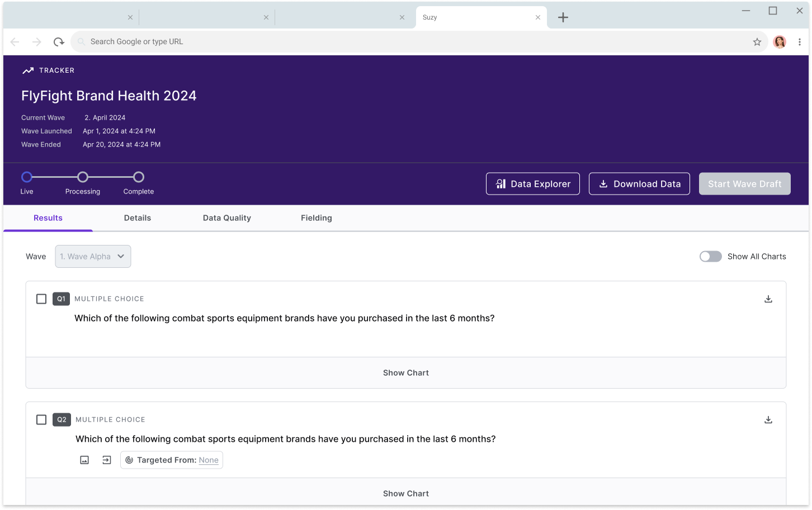Click the '2. April 2024' current wave value

[105, 118]
